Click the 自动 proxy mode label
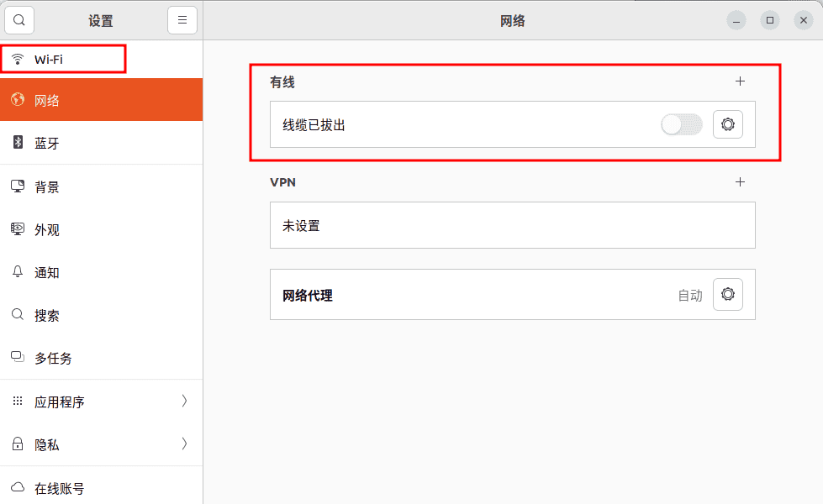 (x=690, y=294)
